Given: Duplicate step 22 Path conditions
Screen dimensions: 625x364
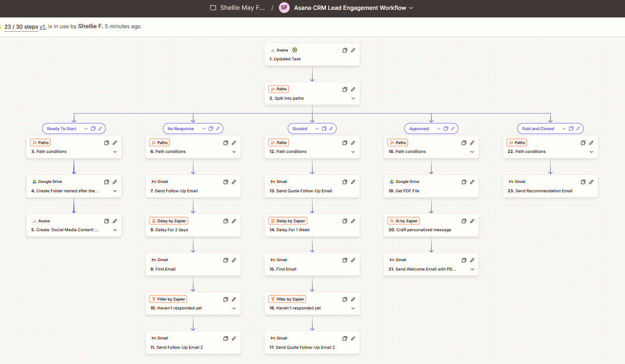Looking at the screenshot, I should coord(583,143).
